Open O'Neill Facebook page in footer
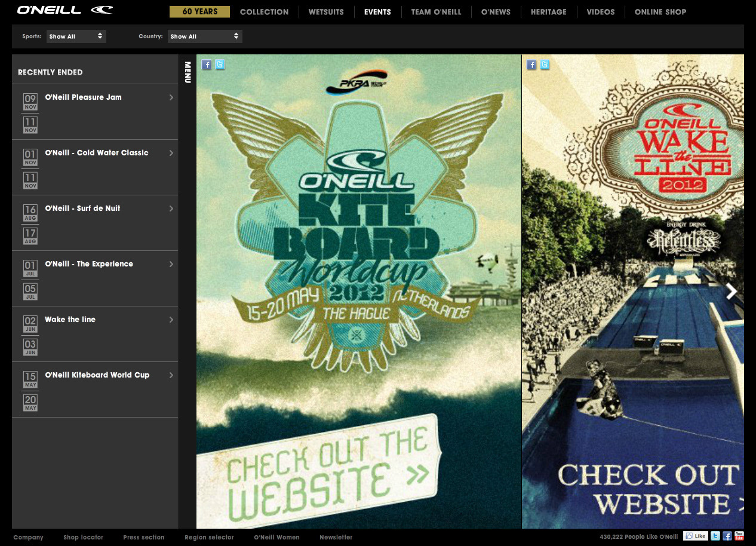 (x=727, y=536)
